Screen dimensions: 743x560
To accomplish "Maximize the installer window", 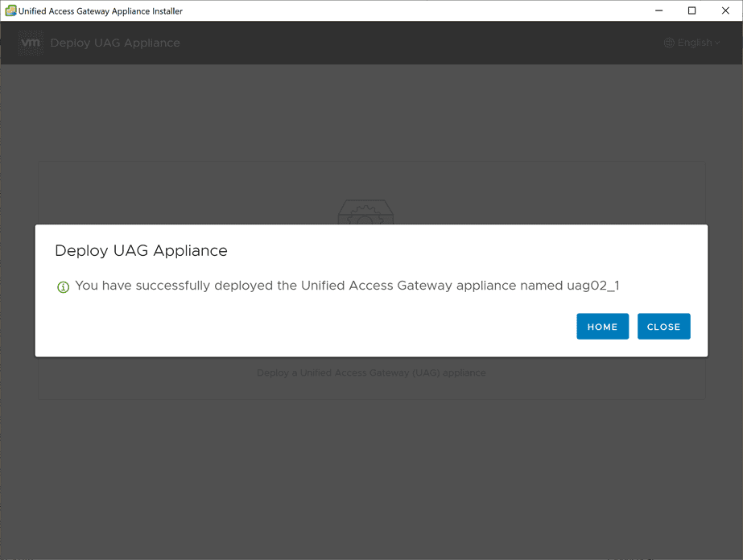I will coord(691,10).
